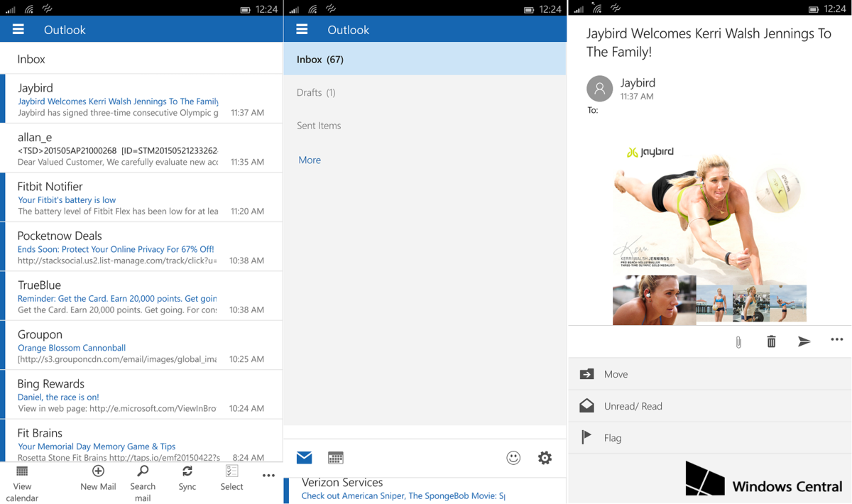852x504 pixels.
Task: Switch to Mail via envelope icon
Action: click(305, 458)
